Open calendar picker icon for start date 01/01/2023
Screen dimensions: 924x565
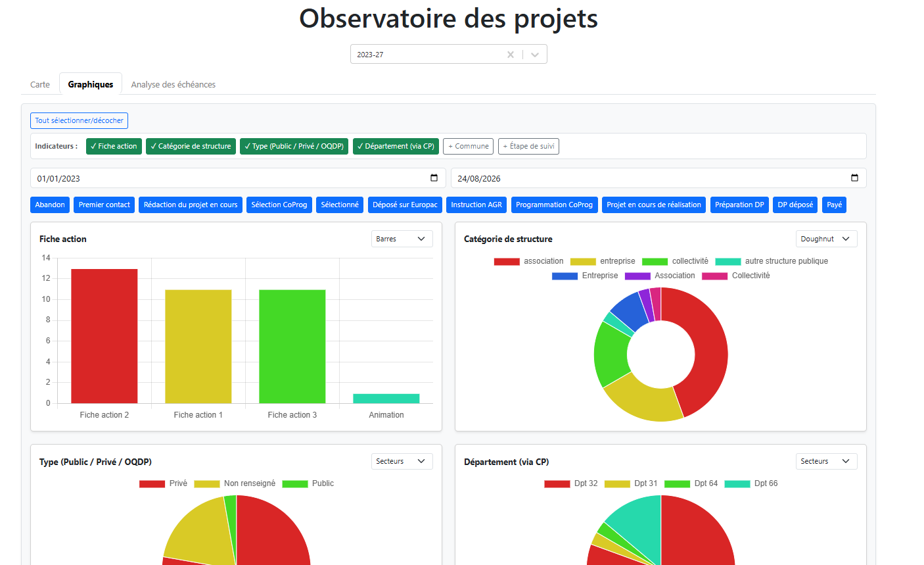pos(434,178)
